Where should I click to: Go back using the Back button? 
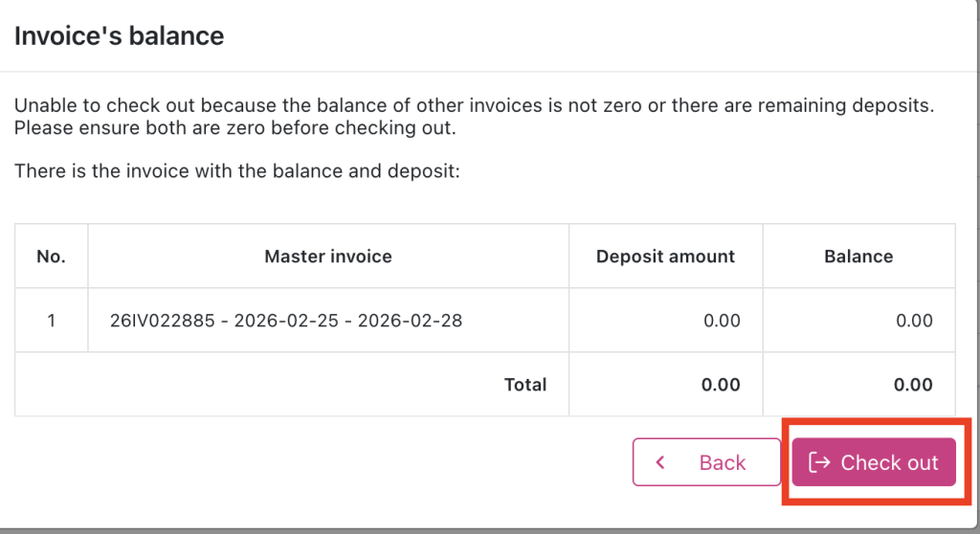(706, 463)
